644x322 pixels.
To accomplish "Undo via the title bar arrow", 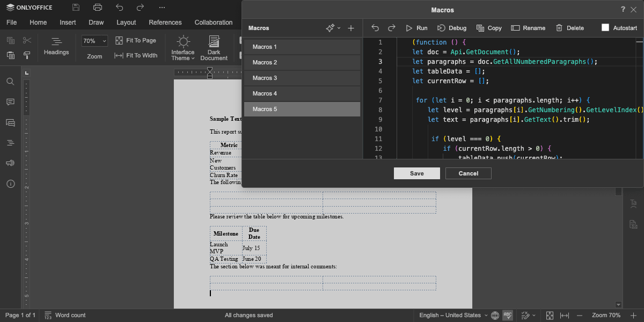I will (119, 8).
